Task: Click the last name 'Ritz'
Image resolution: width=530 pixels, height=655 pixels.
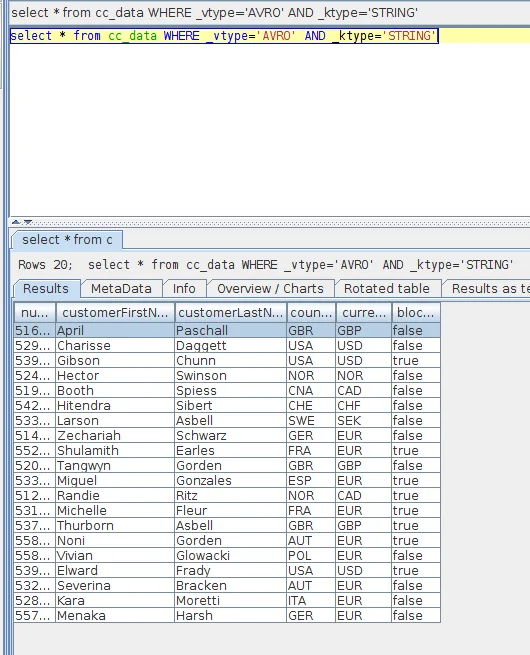Action: pyautogui.click(x=231, y=496)
